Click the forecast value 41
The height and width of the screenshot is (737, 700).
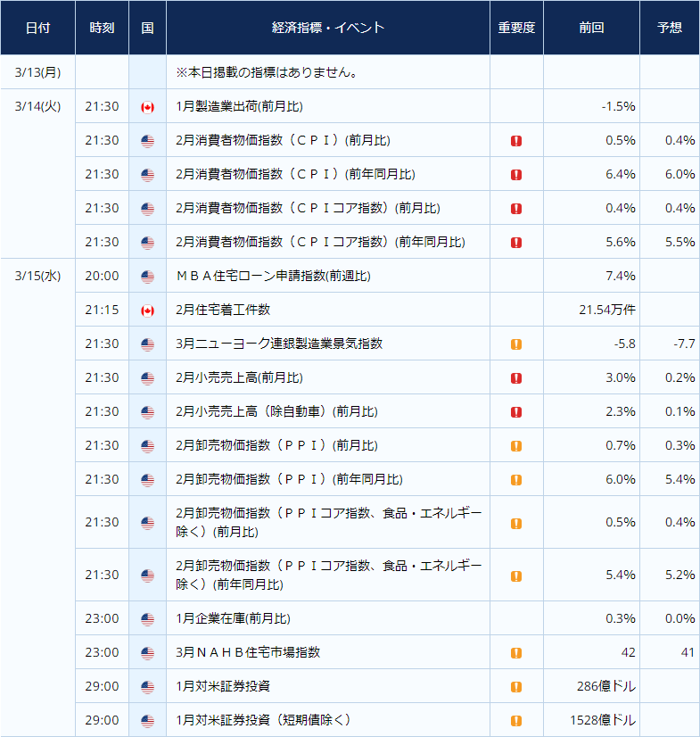688,652
